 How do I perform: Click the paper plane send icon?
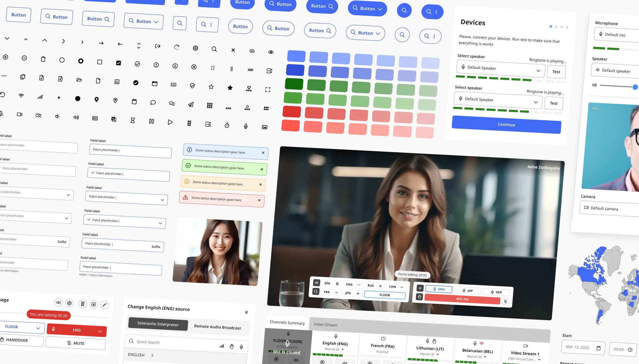point(191,104)
